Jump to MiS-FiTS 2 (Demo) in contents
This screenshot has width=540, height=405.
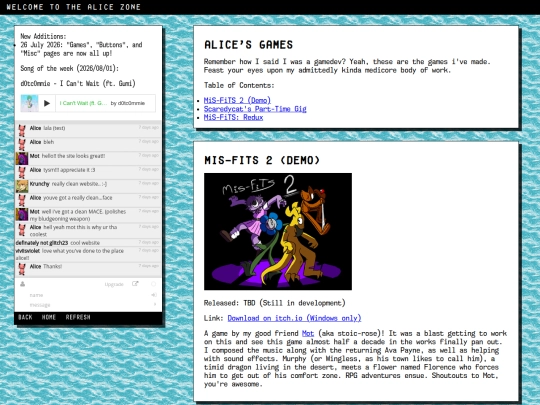click(237, 100)
